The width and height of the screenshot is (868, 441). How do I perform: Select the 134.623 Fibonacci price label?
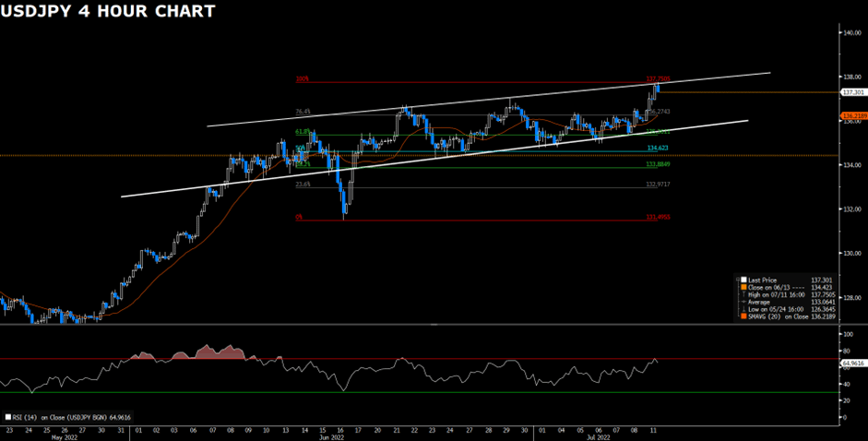pyautogui.click(x=657, y=148)
